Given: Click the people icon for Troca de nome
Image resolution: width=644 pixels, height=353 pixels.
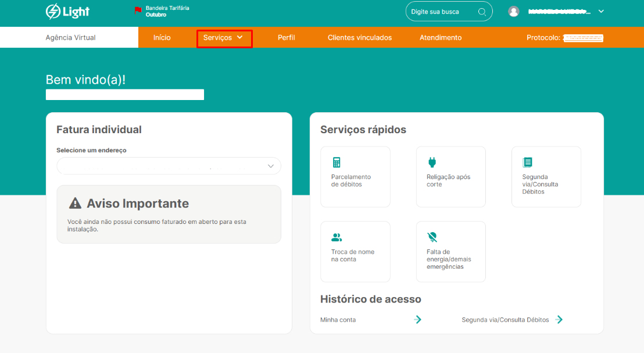Looking at the screenshot, I should 337,237.
